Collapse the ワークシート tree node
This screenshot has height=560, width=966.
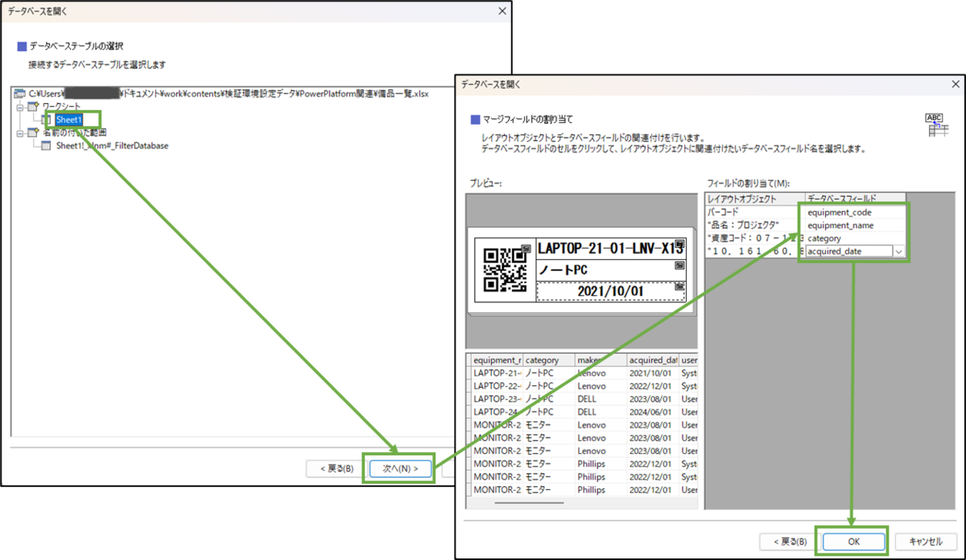[x=20, y=107]
